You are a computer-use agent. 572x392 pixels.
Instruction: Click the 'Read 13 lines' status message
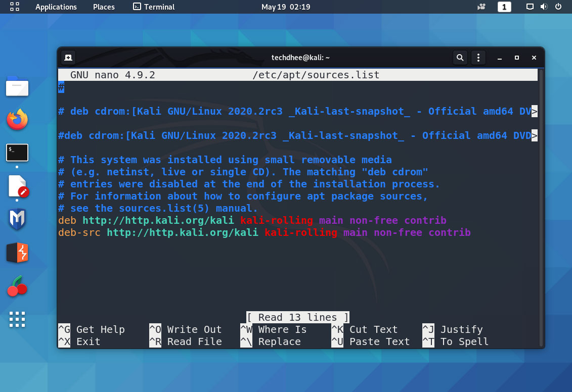click(298, 317)
